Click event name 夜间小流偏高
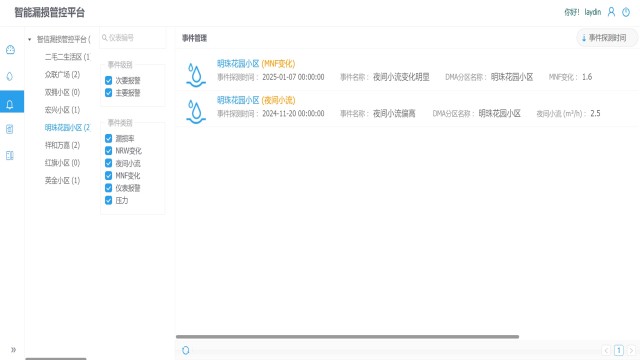The width and height of the screenshot is (640, 360). click(394, 113)
